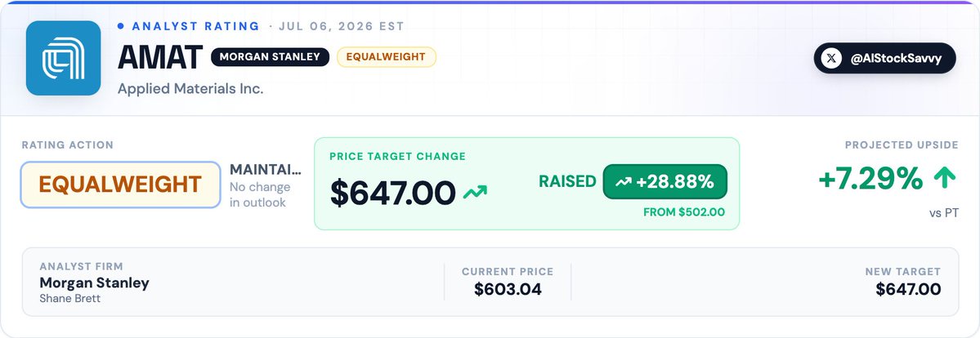
Task: Click the large EQUALWEIGHT rating action box
Action: click(121, 185)
